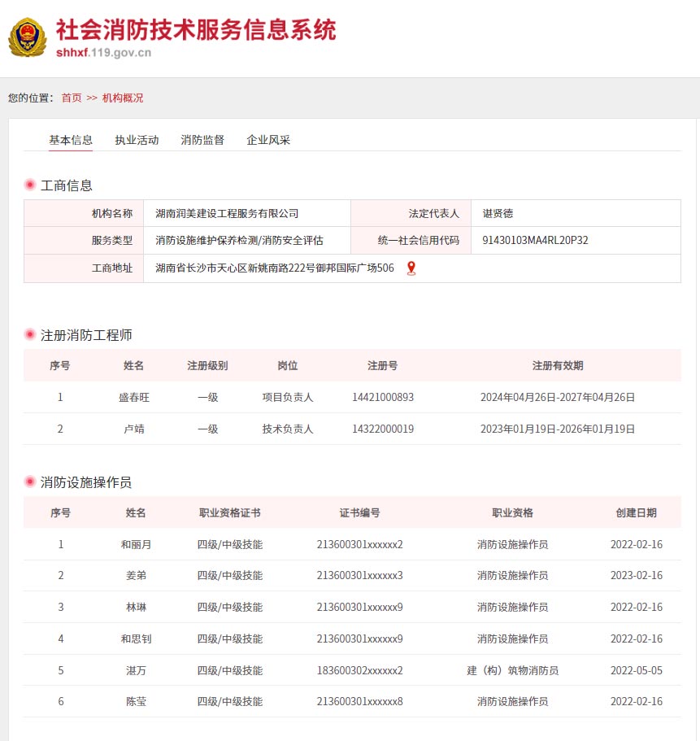Click engineer name 盛春旺
700x741 pixels.
(134, 398)
